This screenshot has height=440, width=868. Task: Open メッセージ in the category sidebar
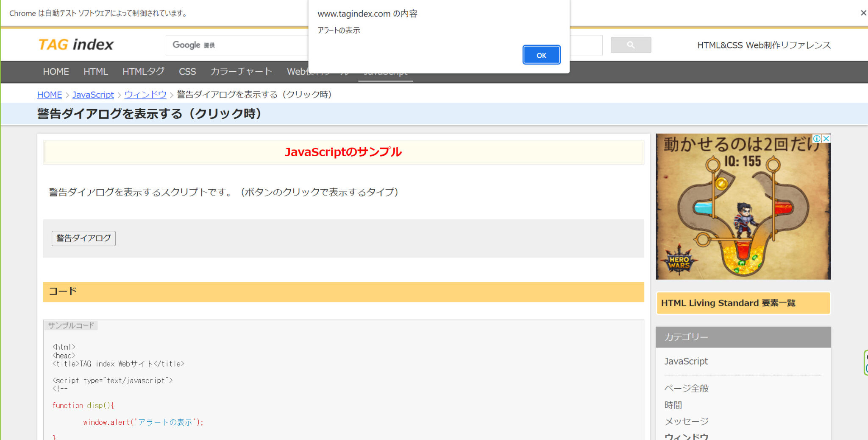click(686, 421)
